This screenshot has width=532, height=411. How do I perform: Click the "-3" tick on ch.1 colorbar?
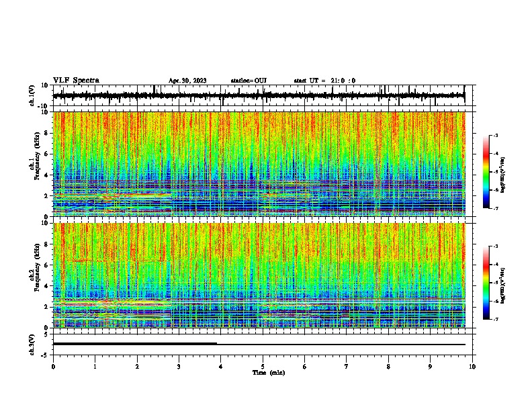[496, 135]
